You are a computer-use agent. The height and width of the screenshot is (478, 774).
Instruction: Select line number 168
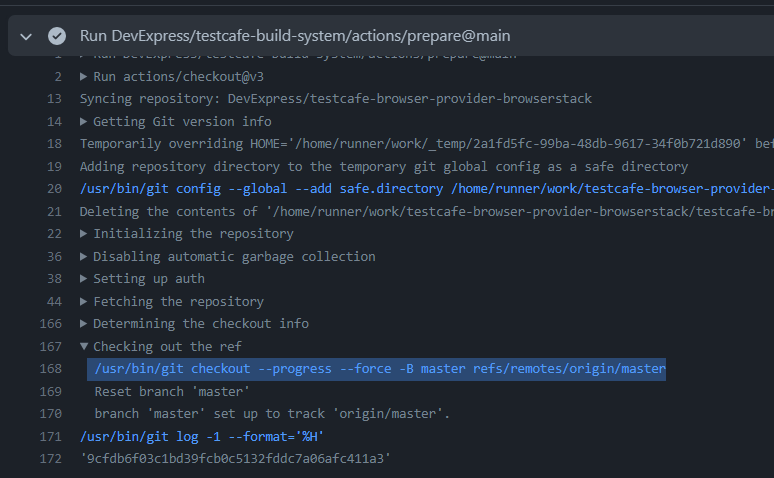pyautogui.click(x=51, y=369)
